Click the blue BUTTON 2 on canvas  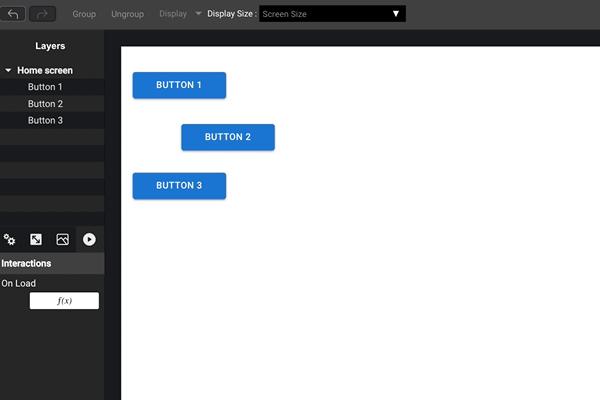(x=228, y=137)
